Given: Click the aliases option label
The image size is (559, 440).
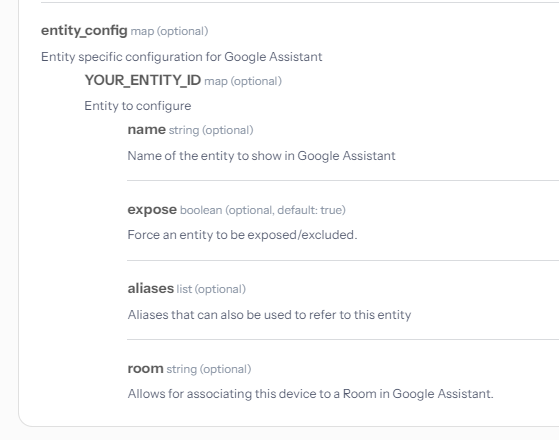Looking at the screenshot, I should [150, 288].
